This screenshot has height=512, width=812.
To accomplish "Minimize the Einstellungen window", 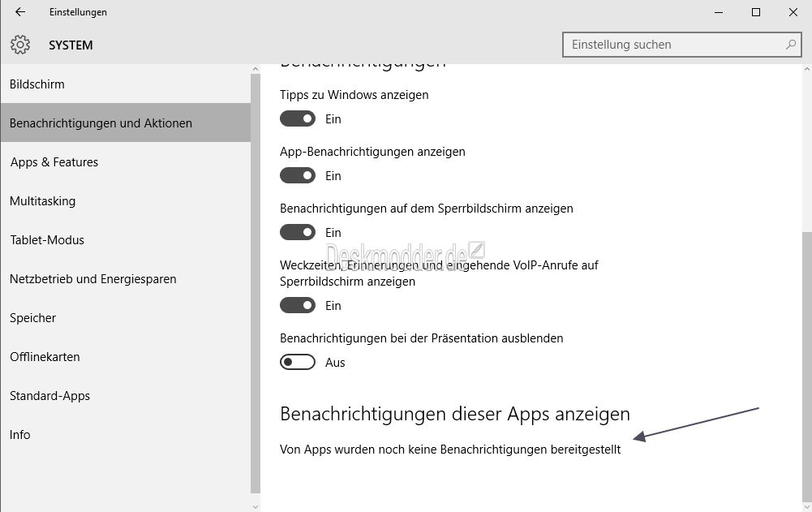I will (x=719, y=12).
